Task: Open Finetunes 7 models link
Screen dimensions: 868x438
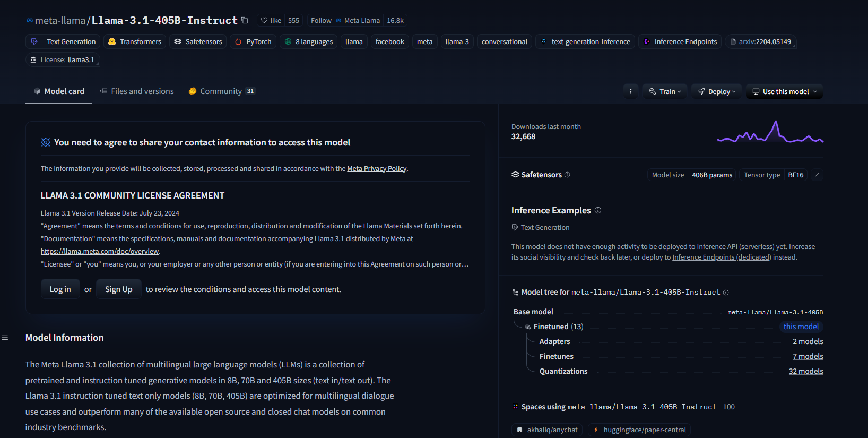Action: pyautogui.click(x=808, y=356)
